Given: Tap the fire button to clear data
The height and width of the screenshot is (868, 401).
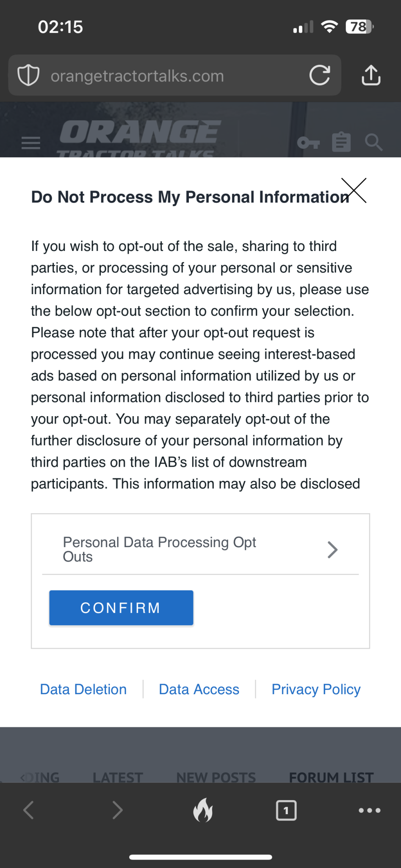Looking at the screenshot, I should pyautogui.click(x=203, y=810).
